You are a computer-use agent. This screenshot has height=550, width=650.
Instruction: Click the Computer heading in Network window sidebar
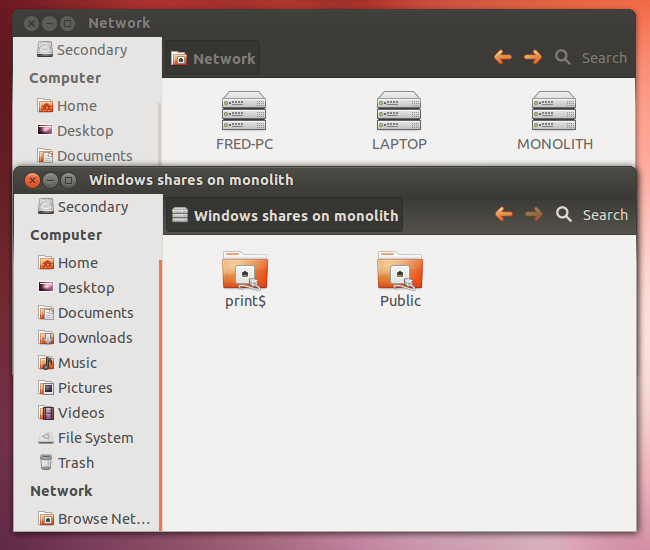coord(65,78)
